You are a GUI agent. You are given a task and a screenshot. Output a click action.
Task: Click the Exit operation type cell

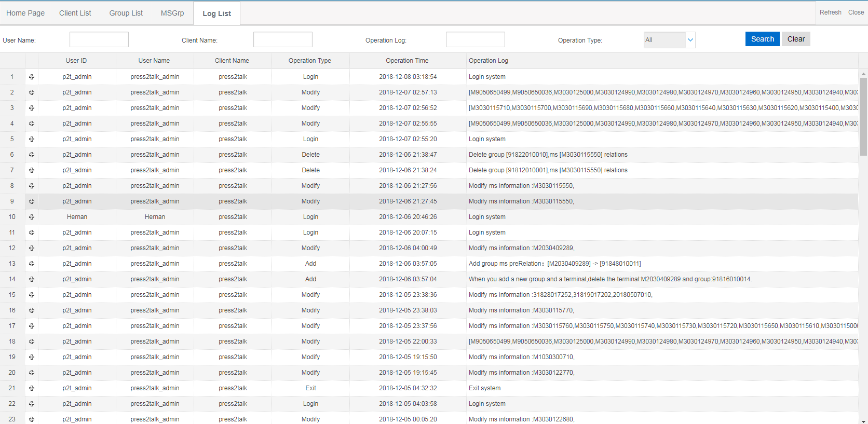310,388
